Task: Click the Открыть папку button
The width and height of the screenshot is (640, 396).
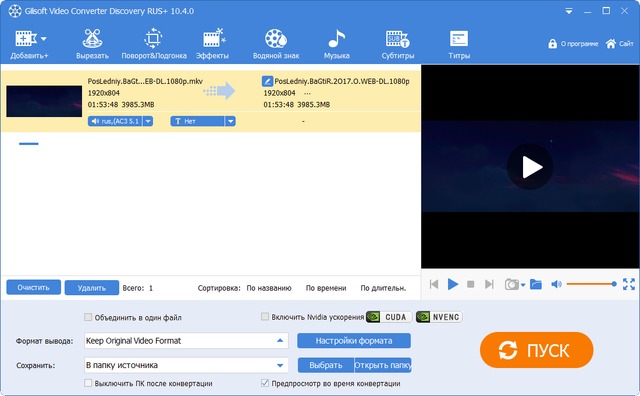Action: (382, 365)
